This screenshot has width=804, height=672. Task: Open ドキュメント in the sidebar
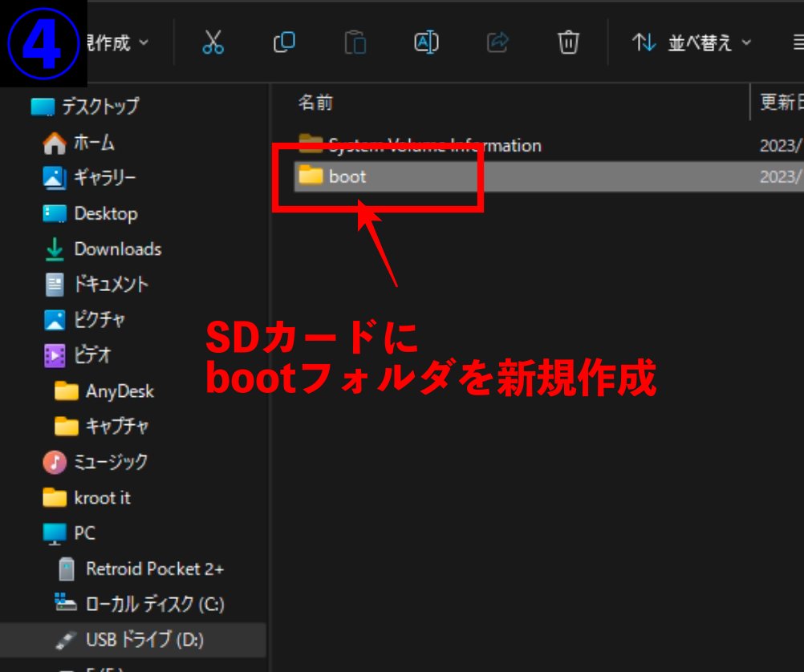click(x=95, y=285)
